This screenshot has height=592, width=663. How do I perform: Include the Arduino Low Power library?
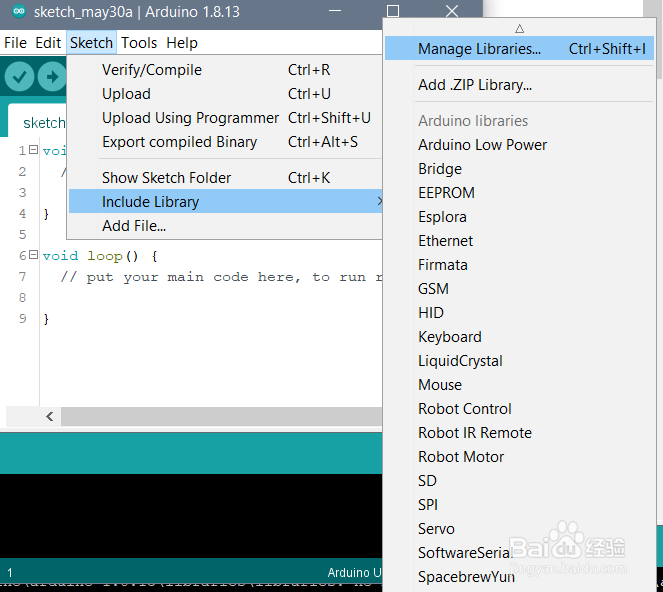point(519,145)
